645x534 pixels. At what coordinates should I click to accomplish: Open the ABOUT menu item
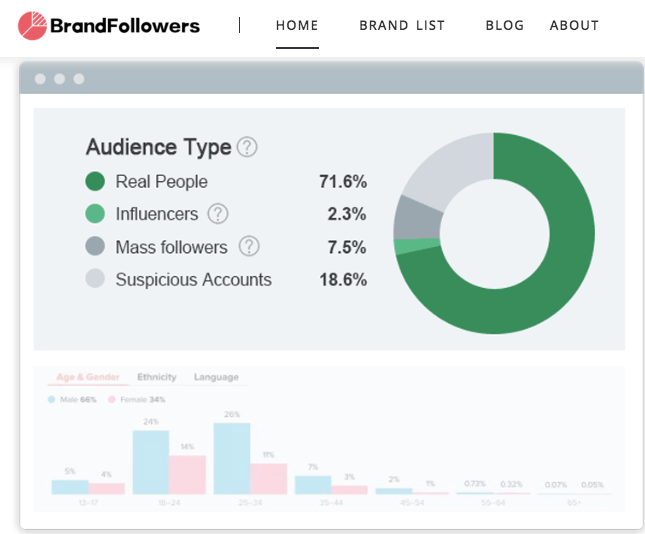coord(574,26)
